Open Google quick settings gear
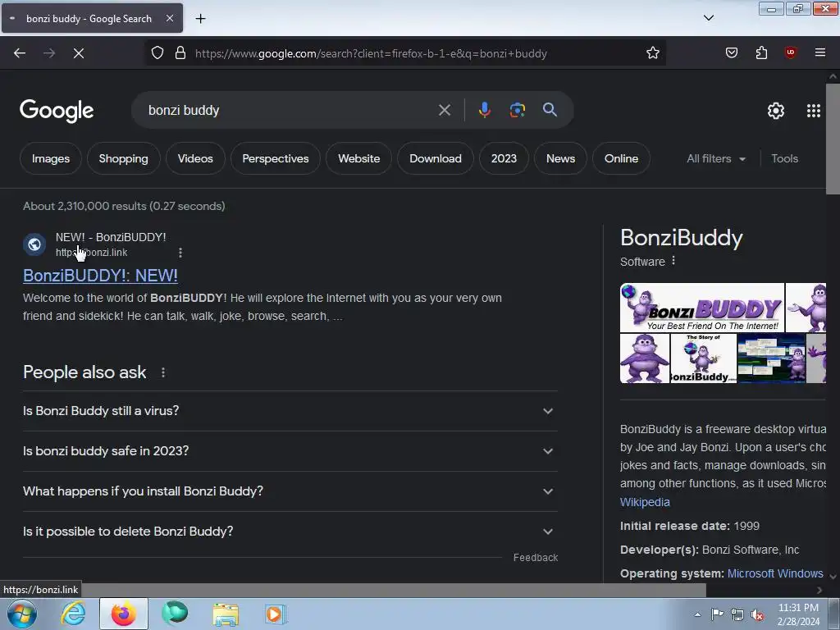Image resolution: width=840 pixels, height=630 pixels. pos(776,111)
